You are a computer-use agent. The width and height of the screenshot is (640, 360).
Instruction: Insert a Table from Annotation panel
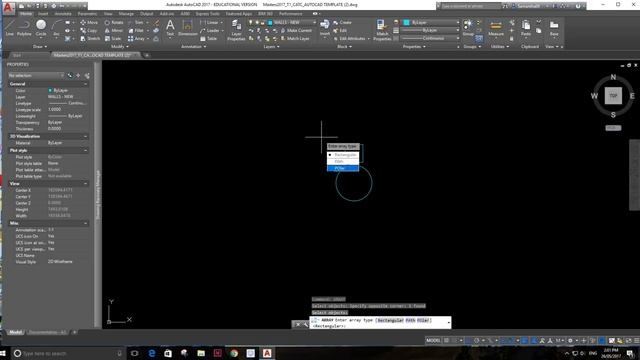[x=209, y=39]
